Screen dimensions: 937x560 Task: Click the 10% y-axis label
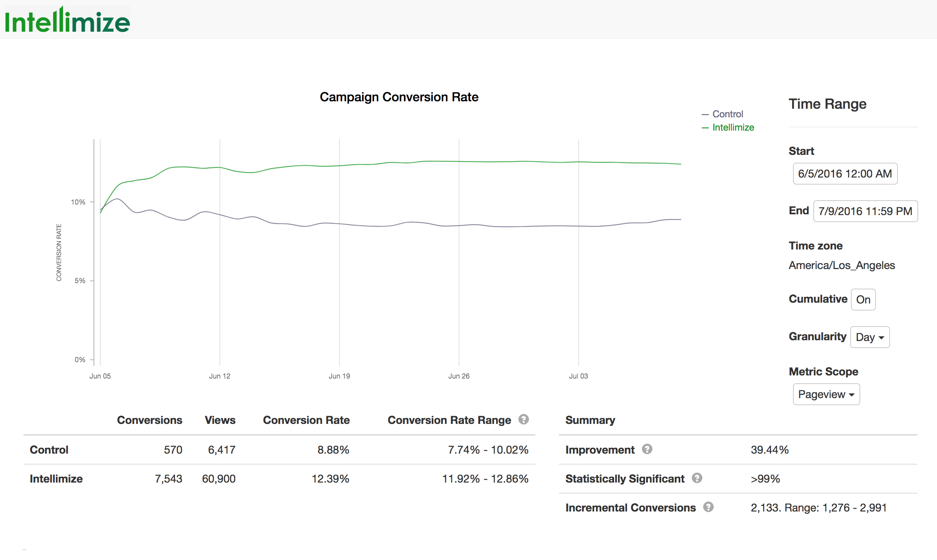click(x=78, y=202)
